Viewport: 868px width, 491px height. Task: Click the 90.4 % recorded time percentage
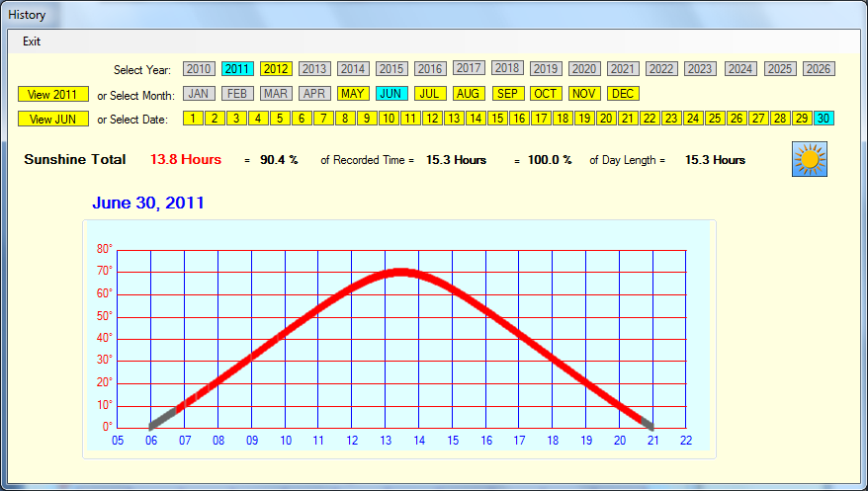click(x=279, y=160)
